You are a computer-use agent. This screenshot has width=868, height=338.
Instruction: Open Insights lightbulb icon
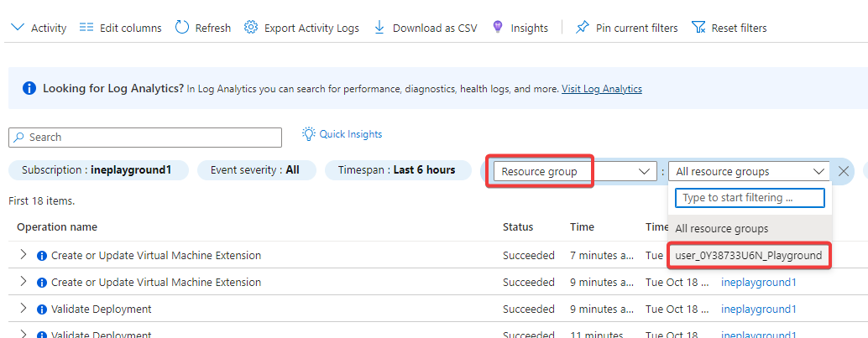[498, 28]
